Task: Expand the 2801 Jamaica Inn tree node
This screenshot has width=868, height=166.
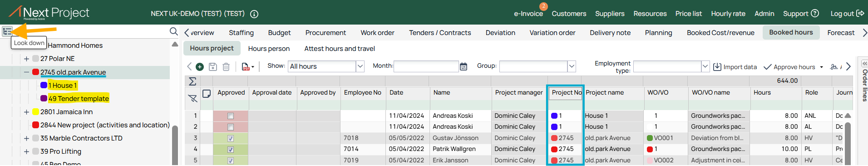Action: pos(26,112)
